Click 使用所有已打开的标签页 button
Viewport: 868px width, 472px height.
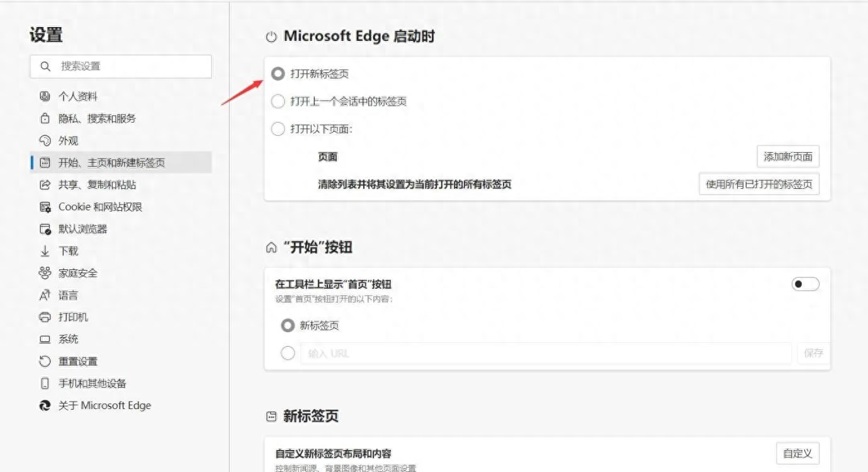tap(758, 184)
